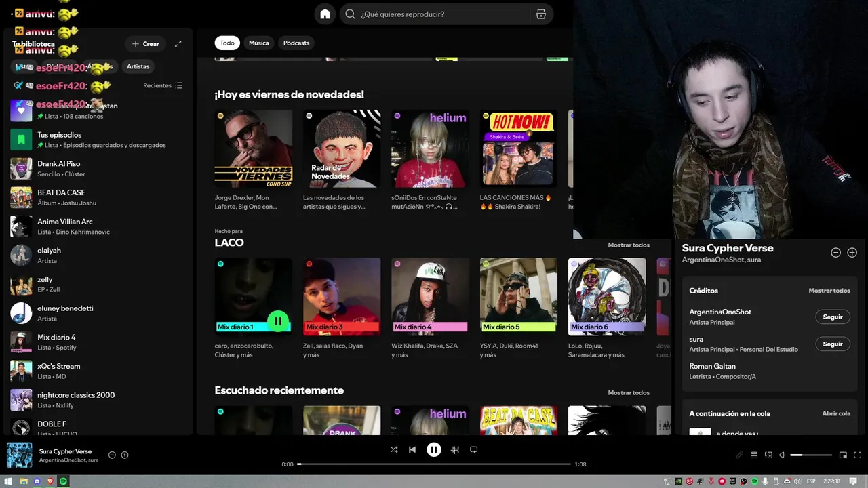Open Brave browser from the taskbar
Screen dimensions: 868x488
(50, 481)
